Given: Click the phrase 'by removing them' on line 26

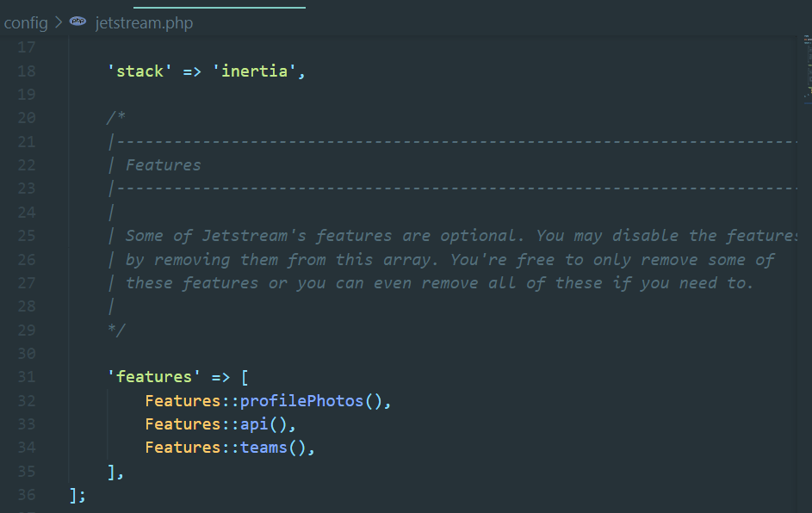Looking at the screenshot, I should [201, 259].
